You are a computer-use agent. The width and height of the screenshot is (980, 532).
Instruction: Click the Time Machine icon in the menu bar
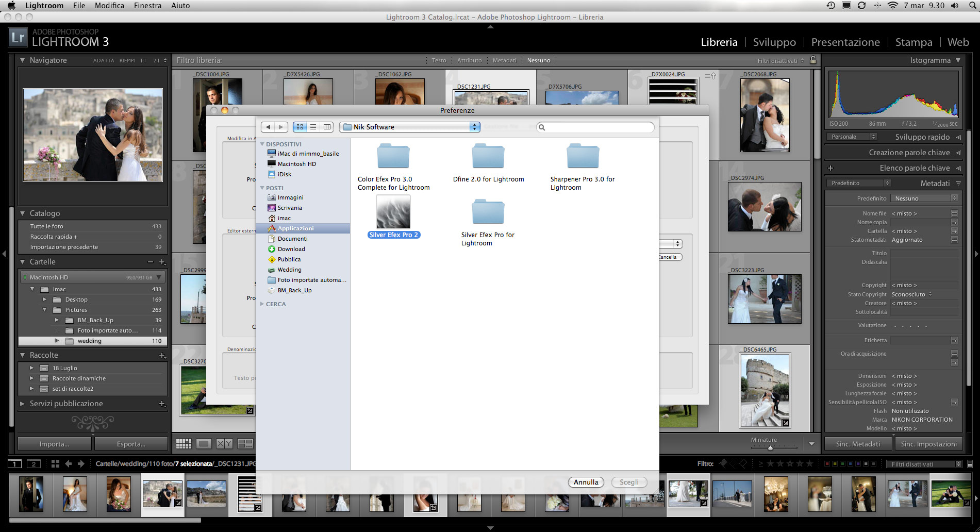830,6
